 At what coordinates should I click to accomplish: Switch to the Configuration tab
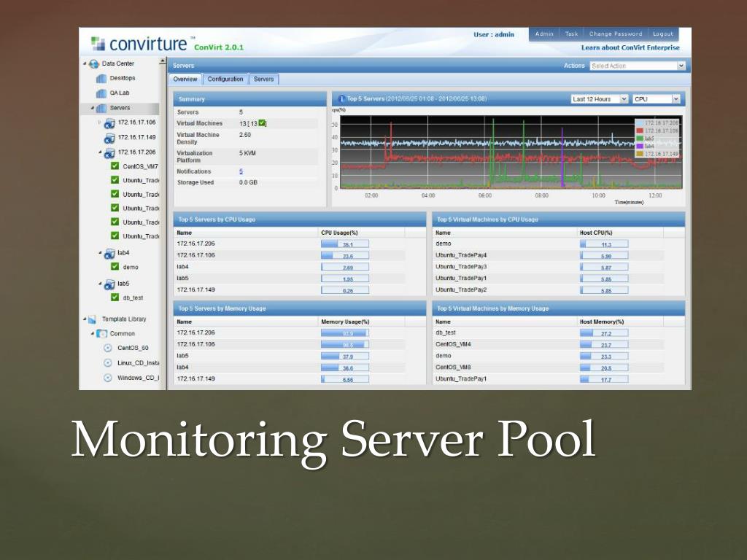pos(225,79)
